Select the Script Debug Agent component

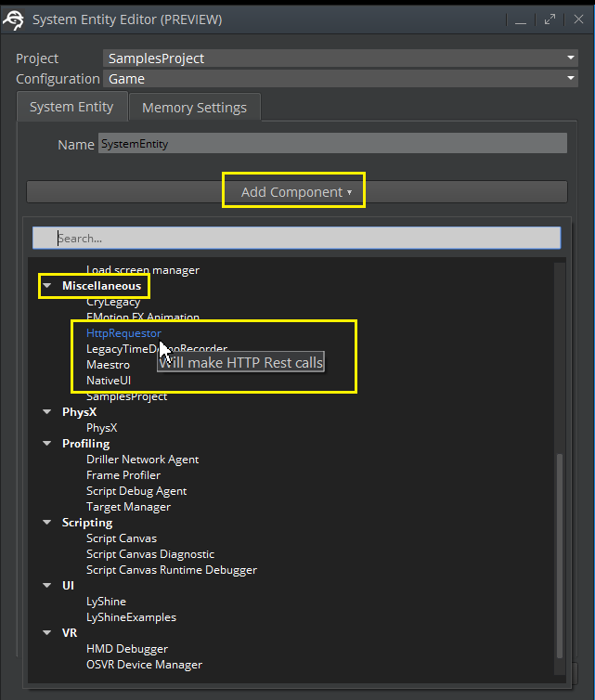click(136, 491)
